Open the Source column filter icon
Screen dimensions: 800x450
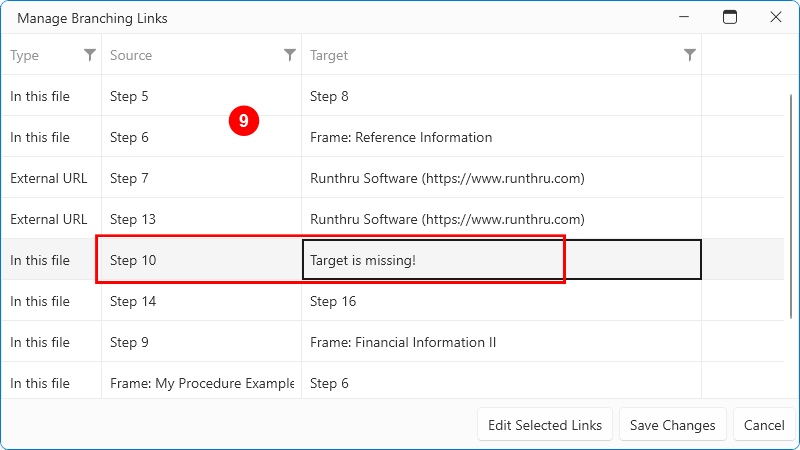click(290, 55)
